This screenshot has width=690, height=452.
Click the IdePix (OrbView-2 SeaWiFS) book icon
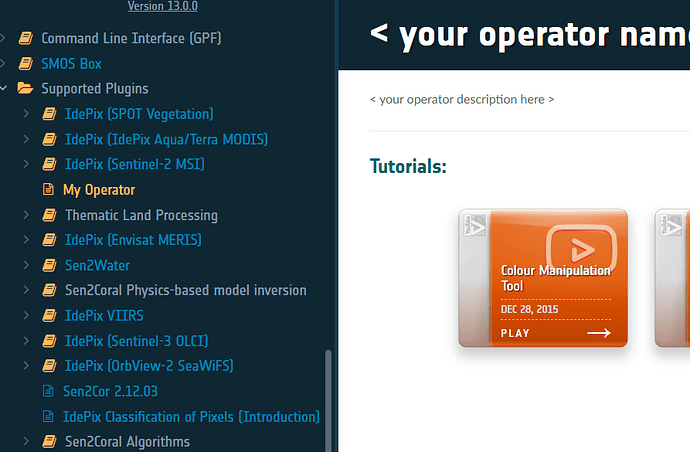pyautogui.click(x=49, y=366)
